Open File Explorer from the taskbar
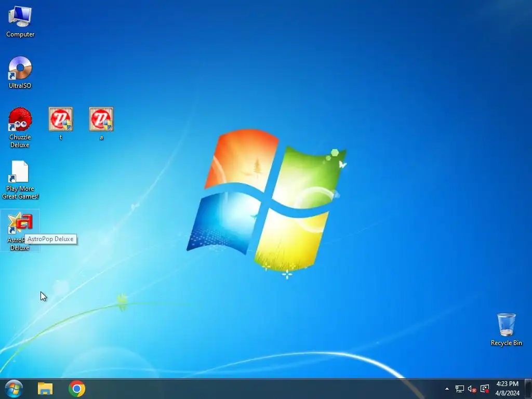This screenshot has height=399, width=532. tap(45, 389)
